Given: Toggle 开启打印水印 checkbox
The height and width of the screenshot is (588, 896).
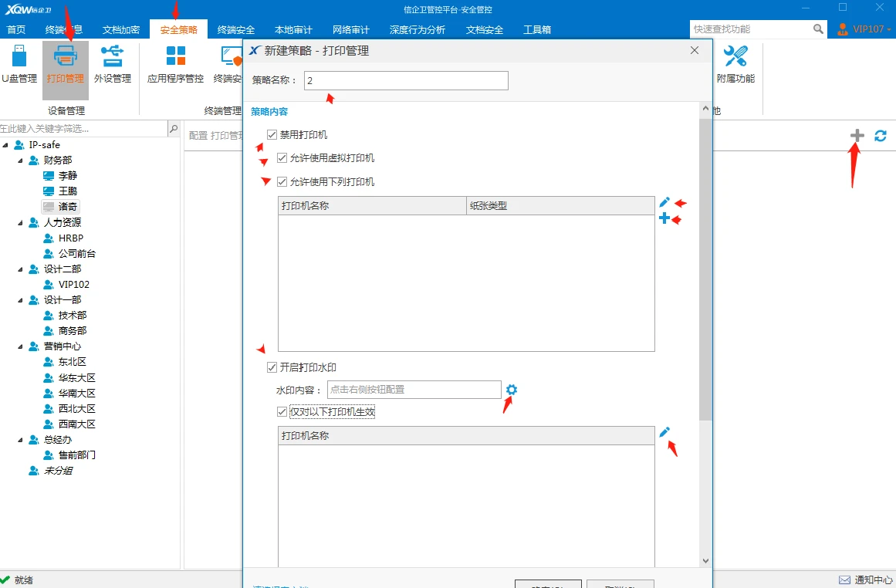Looking at the screenshot, I should click(272, 367).
